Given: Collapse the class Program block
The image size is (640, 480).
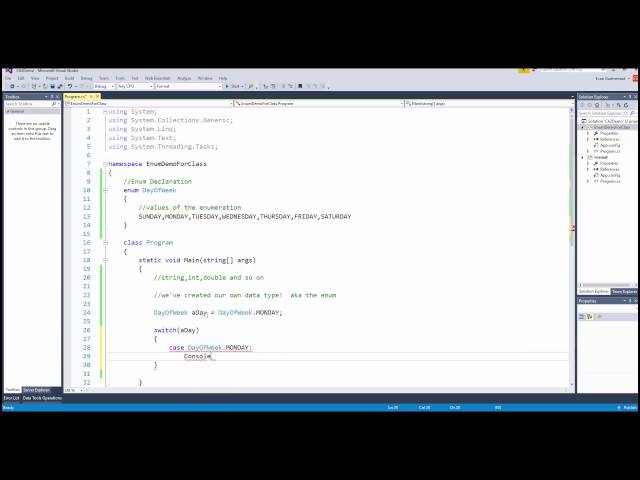Looking at the screenshot, I should tap(105, 242).
